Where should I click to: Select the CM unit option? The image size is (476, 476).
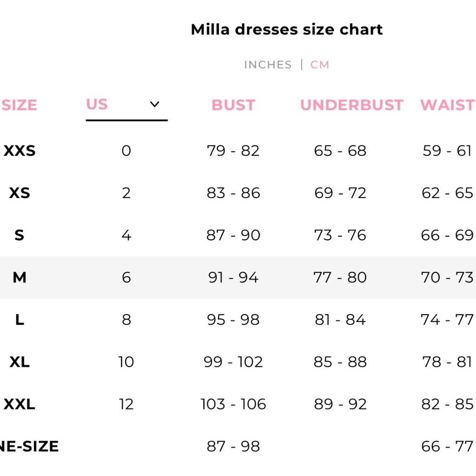click(320, 65)
